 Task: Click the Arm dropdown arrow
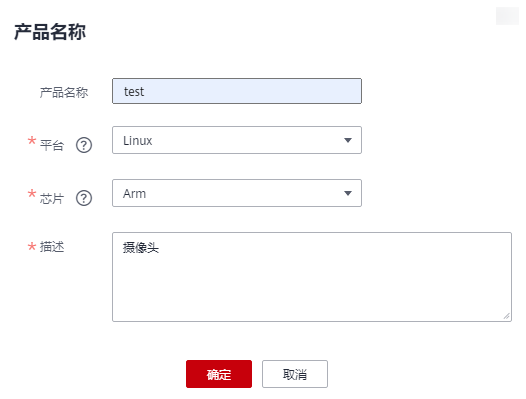pos(348,193)
